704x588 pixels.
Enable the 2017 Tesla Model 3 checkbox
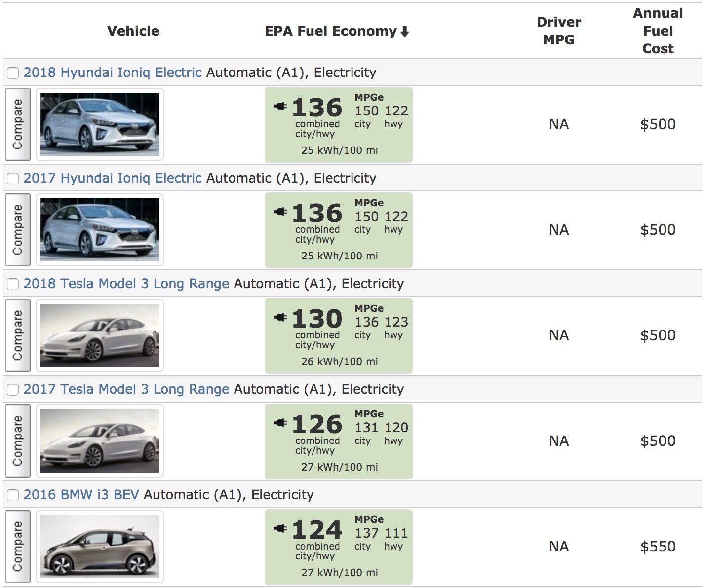click(13, 390)
